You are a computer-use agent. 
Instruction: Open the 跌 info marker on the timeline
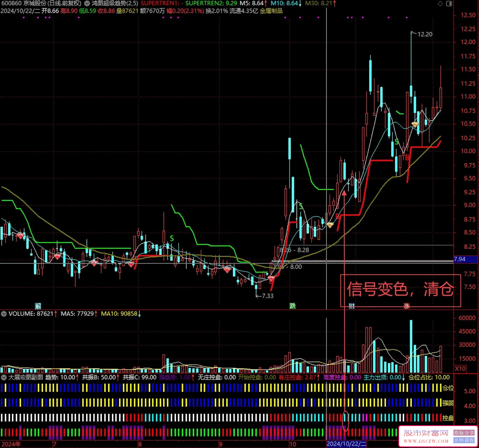(293, 306)
